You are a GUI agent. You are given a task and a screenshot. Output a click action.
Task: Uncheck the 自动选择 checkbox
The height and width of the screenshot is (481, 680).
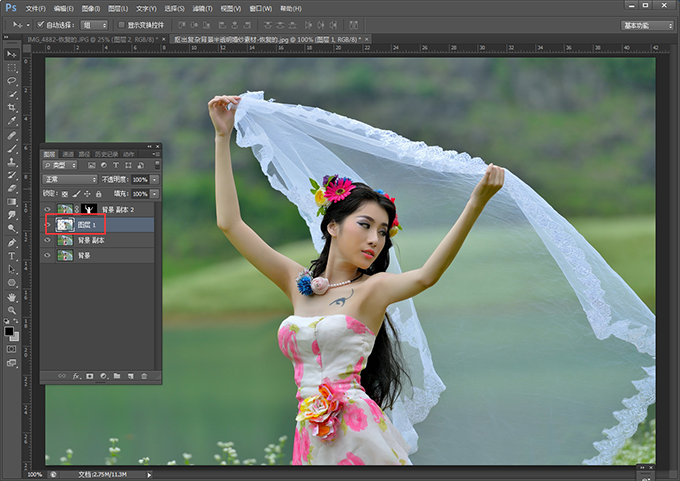[x=40, y=24]
